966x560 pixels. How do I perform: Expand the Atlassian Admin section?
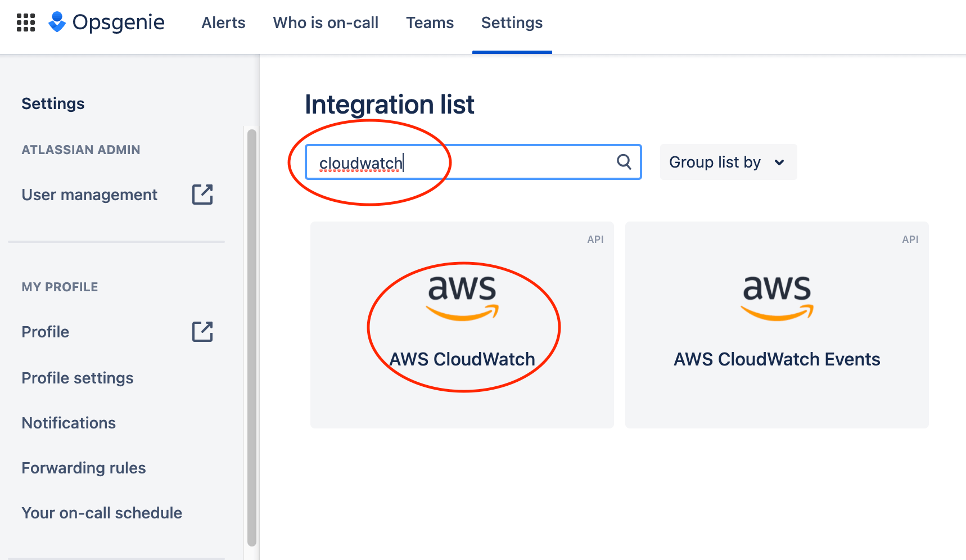coord(81,150)
